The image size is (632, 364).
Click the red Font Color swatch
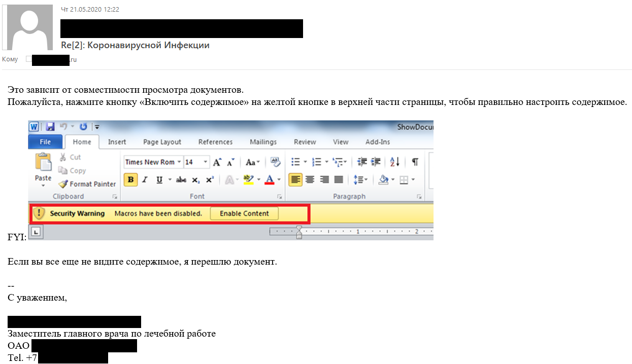(269, 179)
